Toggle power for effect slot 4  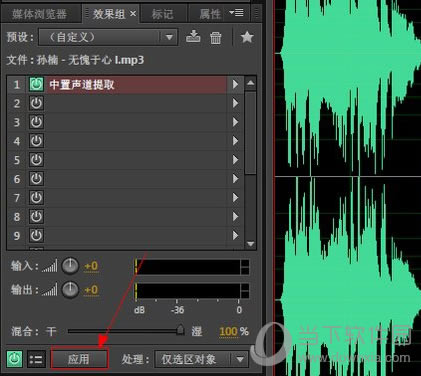tap(36, 141)
